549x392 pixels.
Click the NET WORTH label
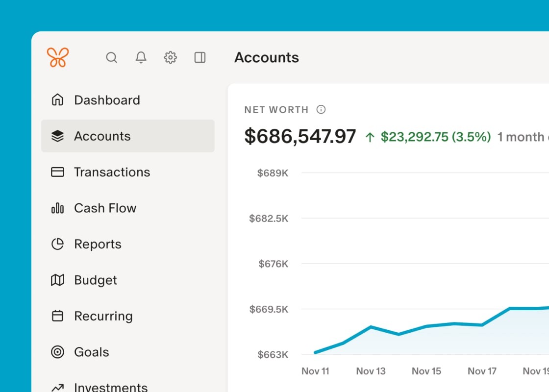coord(276,110)
